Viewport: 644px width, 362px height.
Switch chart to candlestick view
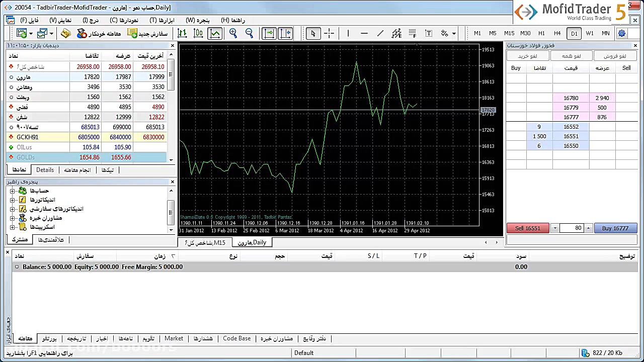(198, 33)
